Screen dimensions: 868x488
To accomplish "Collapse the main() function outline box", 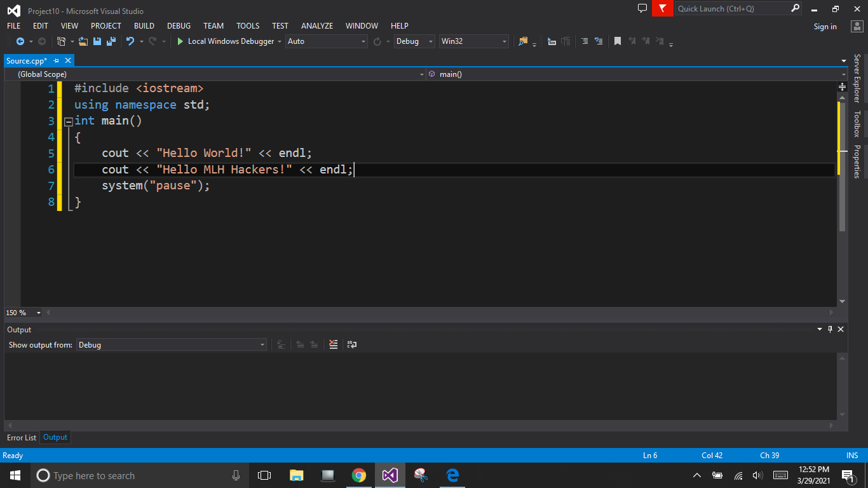I will (69, 121).
